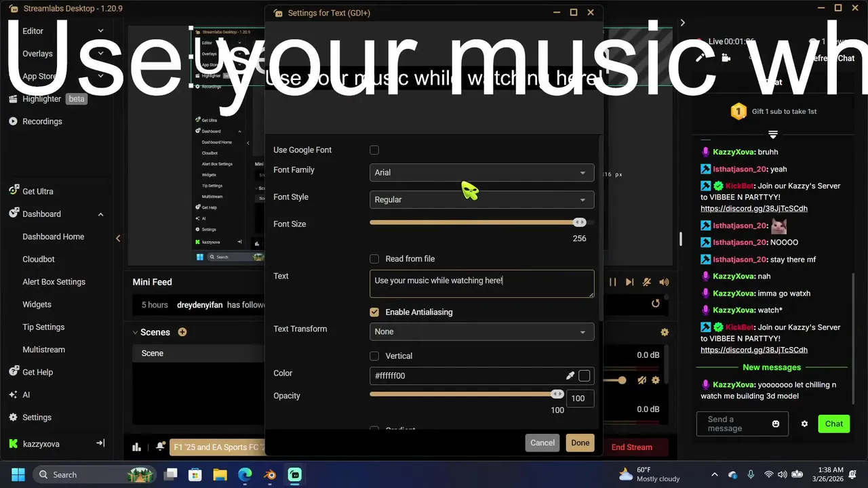Open the first discord.gg link from KickBot
The width and height of the screenshot is (868, 488).
point(754,209)
